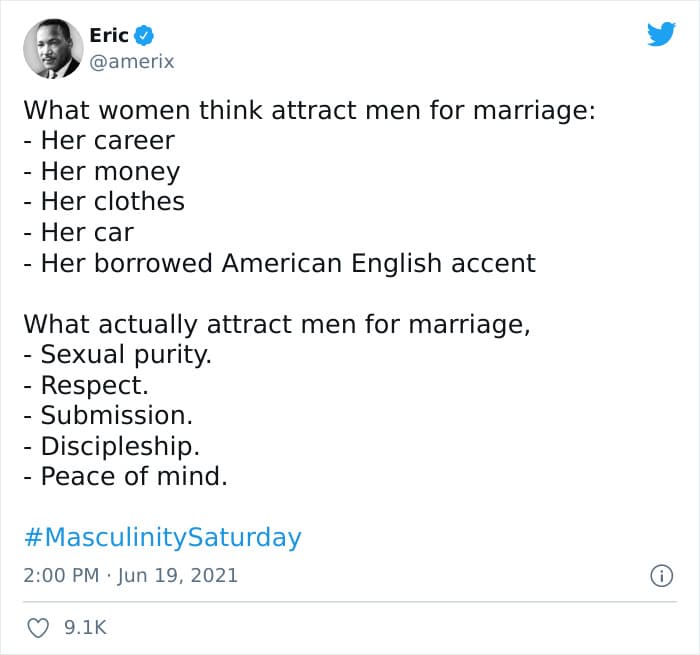The image size is (700, 655).
Task: Open the info icon beside the timestamp
Action: (x=661, y=576)
